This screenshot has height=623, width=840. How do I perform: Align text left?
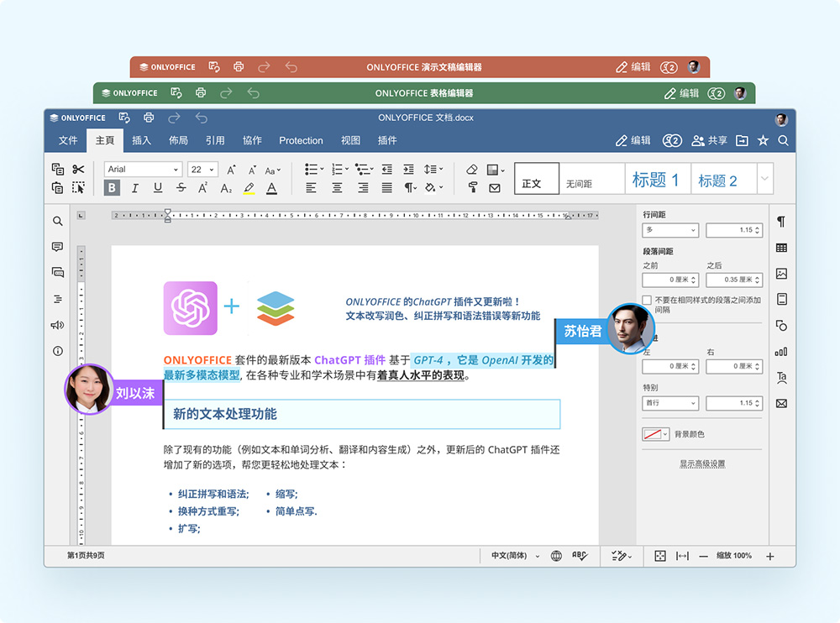311,187
